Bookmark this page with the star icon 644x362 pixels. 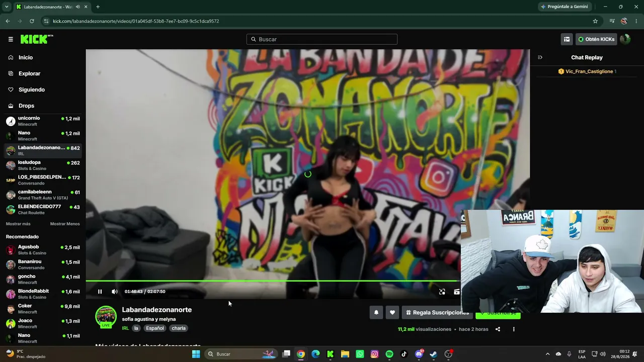point(595,21)
